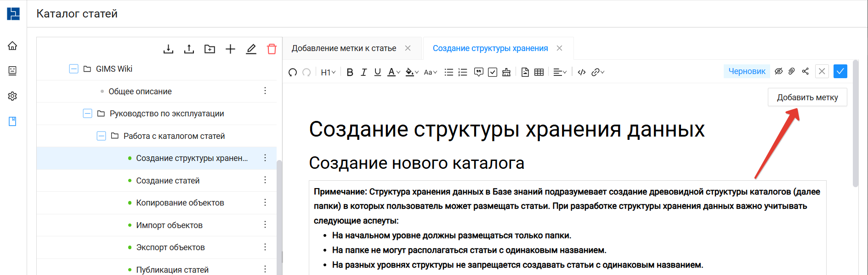Viewport: 868px width, 275px height.
Task: Open the Aa font size dropdown
Action: [431, 72]
